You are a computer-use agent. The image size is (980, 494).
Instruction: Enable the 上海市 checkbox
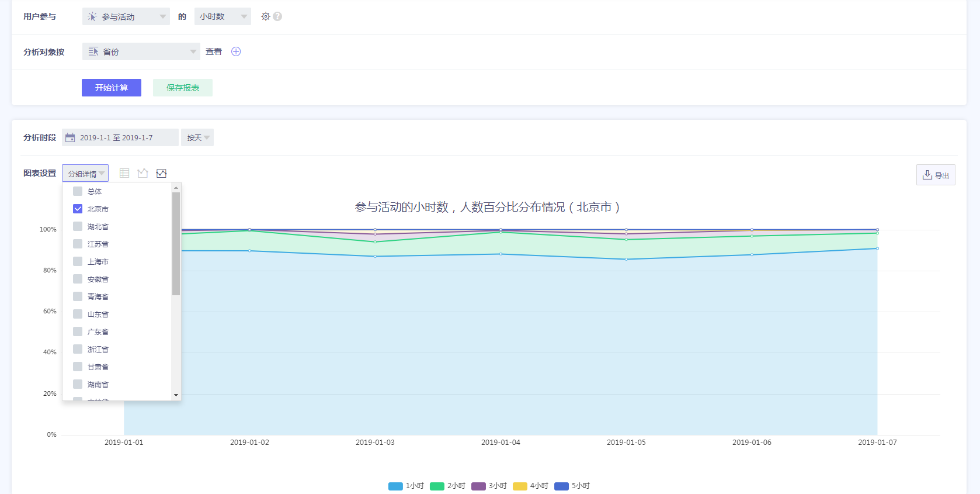[x=78, y=261]
